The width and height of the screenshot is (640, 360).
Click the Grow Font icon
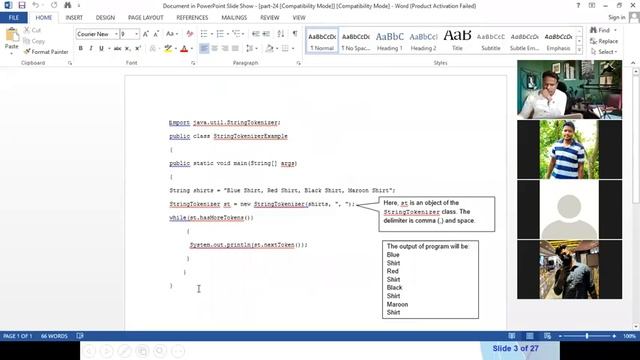coord(146,34)
